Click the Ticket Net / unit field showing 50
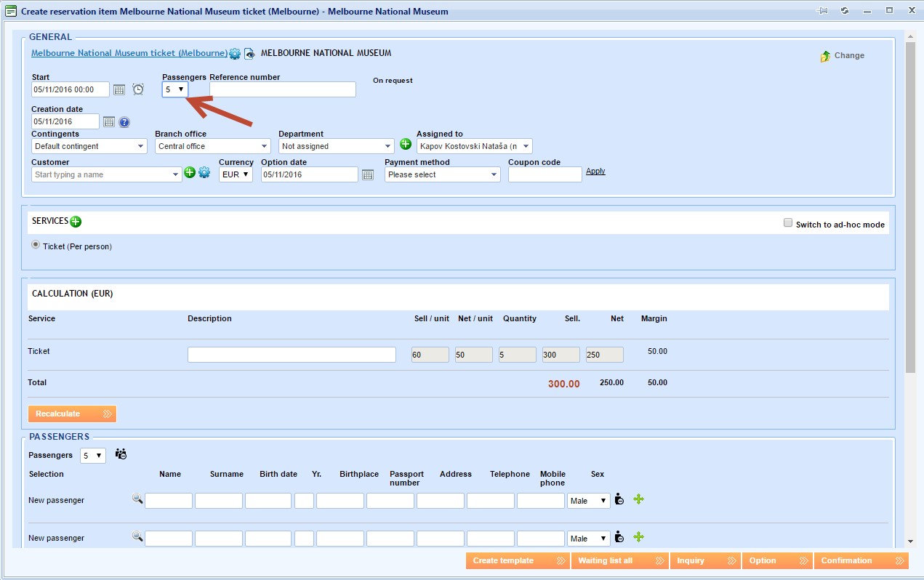This screenshot has width=924, height=580. coord(474,355)
